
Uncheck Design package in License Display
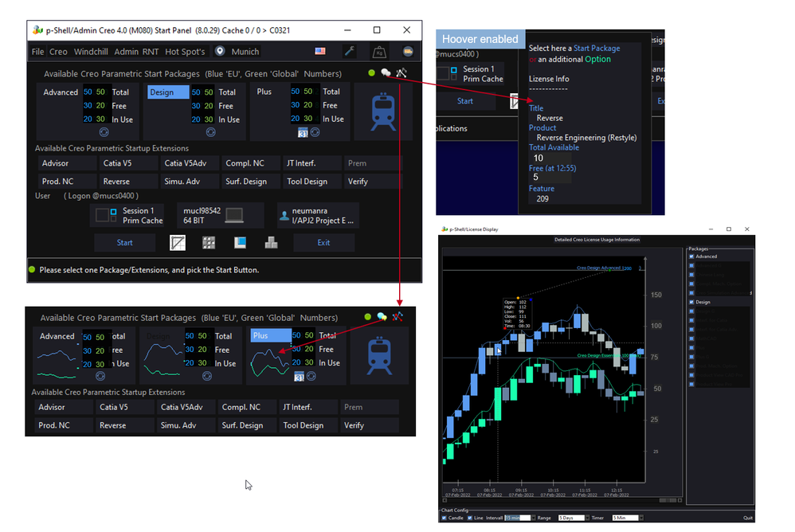click(691, 302)
